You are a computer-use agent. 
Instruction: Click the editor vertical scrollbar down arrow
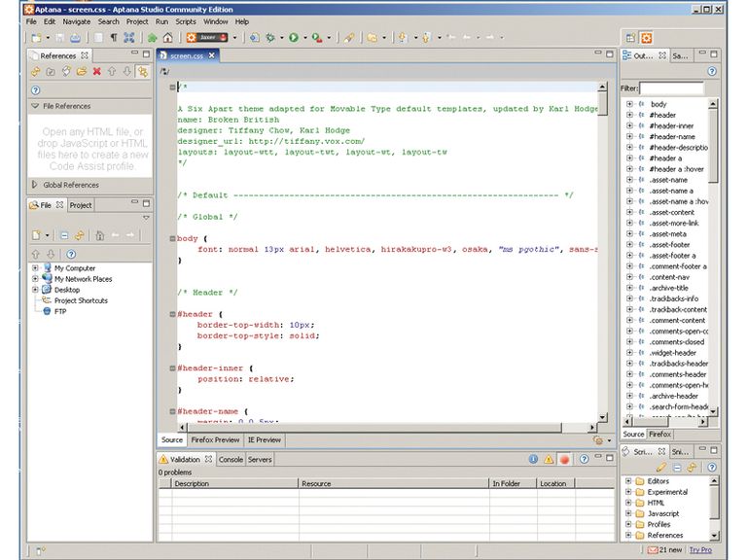[602, 417]
